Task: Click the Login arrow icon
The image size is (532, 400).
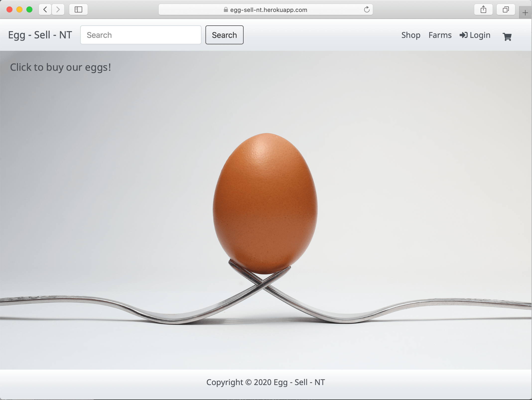Action: (463, 35)
